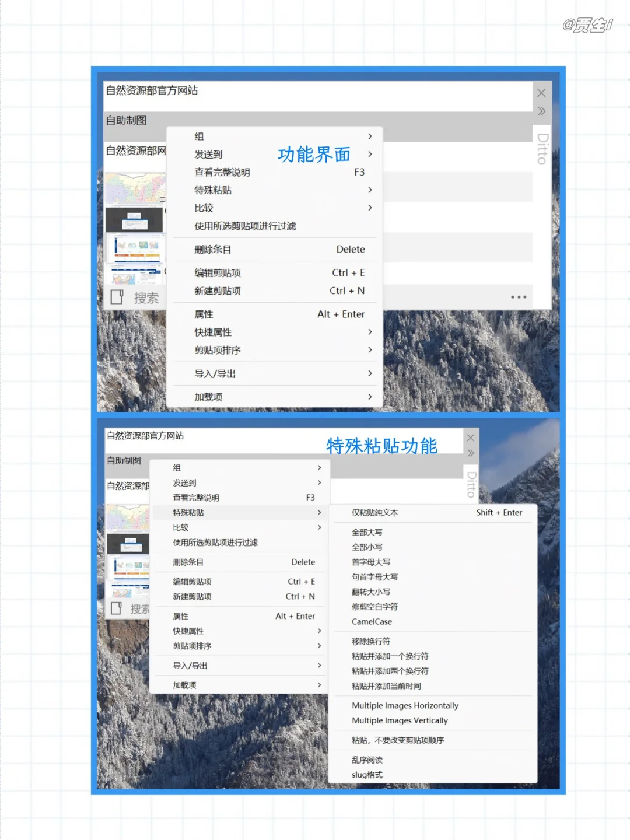Open the "..." more options icon

pyautogui.click(x=518, y=297)
